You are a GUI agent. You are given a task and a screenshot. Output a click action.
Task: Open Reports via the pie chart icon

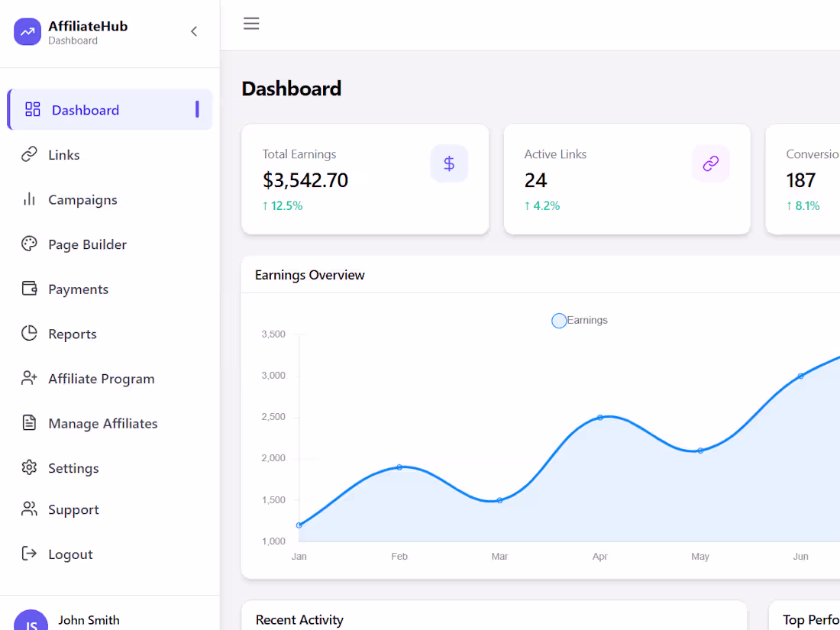click(x=28, y=333)
